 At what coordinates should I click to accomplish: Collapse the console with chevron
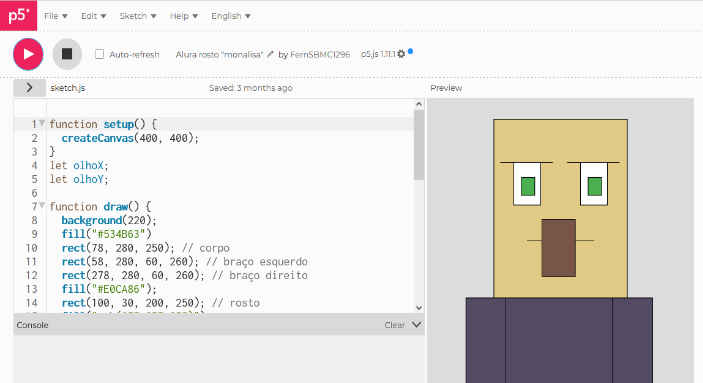click(x=417, y=324)
